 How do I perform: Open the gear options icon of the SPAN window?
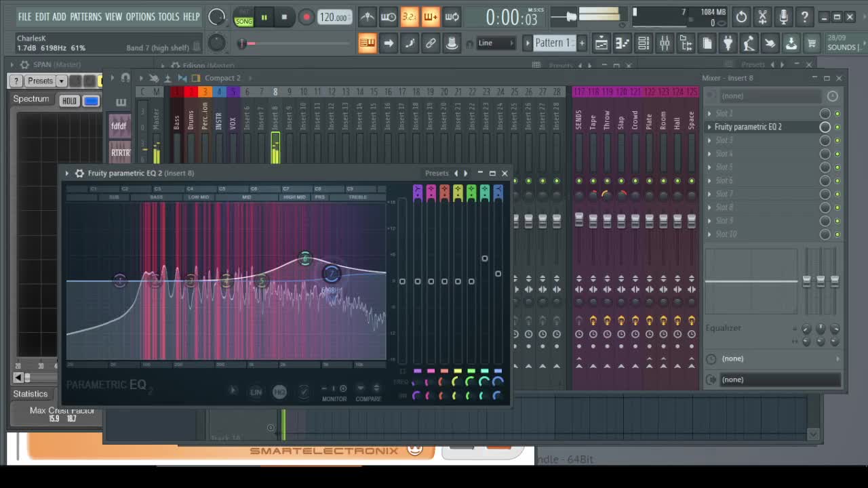[x=24, y=65]
